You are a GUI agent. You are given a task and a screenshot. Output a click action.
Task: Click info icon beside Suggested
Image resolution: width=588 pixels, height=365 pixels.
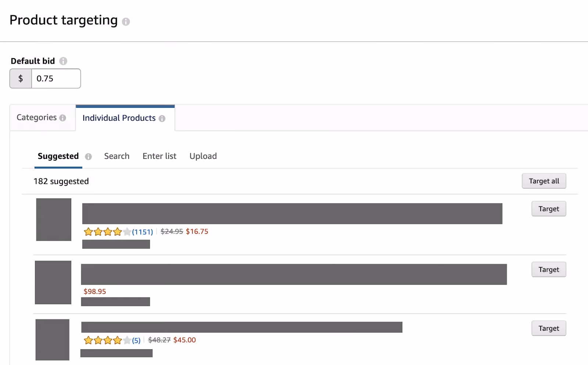(x=88, y=157)
